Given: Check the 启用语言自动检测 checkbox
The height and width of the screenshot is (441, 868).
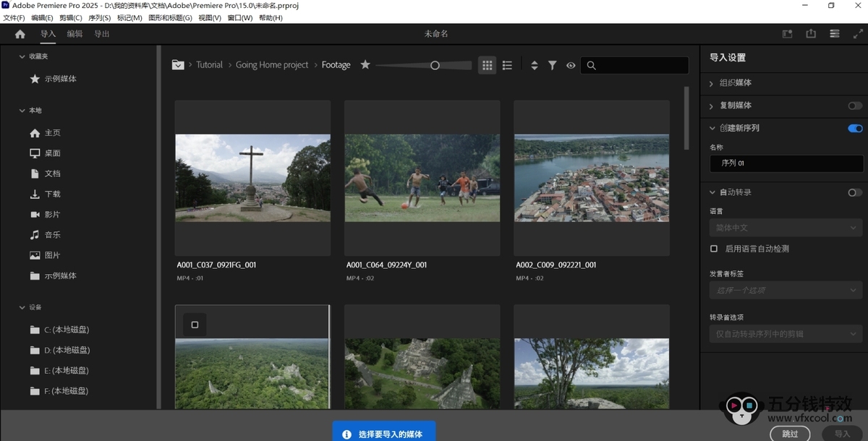Looking at the screenshot, I should (714, 249).
